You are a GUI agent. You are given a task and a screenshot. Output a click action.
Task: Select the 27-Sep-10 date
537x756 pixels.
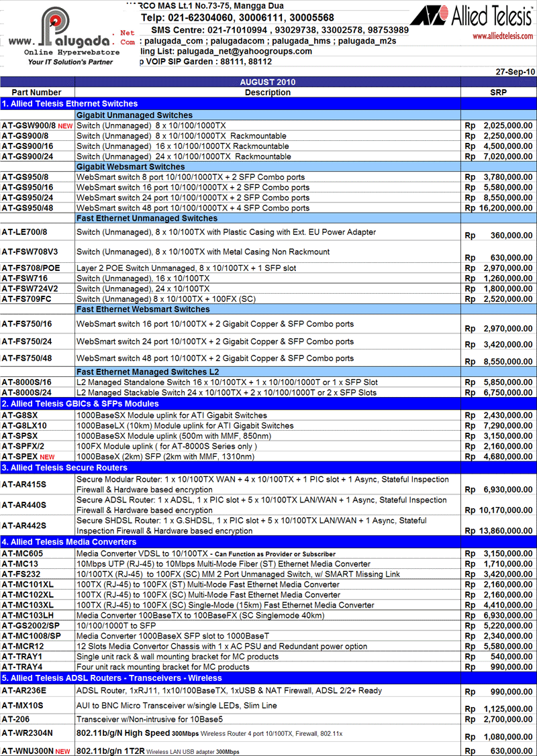click(516, 72)
